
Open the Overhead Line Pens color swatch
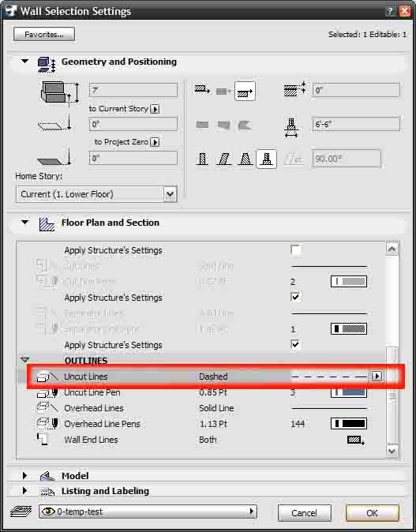tap(349, 423)
